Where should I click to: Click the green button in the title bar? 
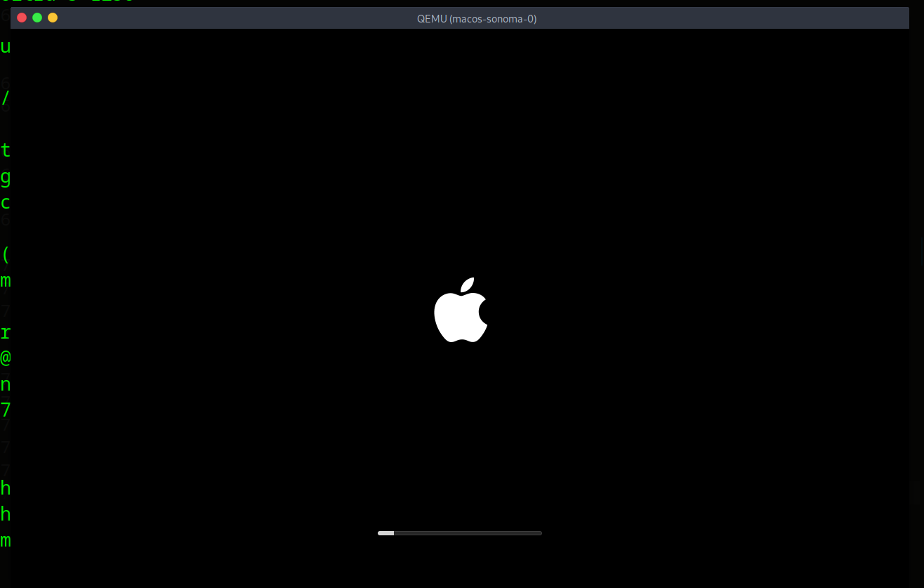37,18
